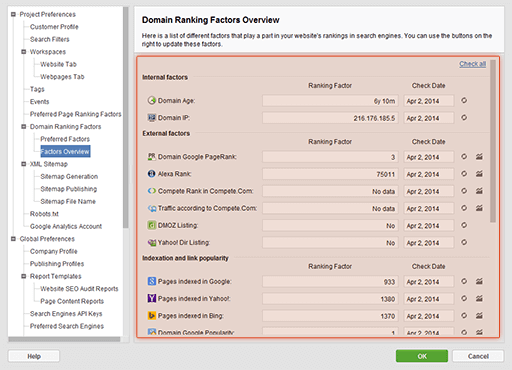Collapse the Global Preferences tree node

tap(13, 239)
